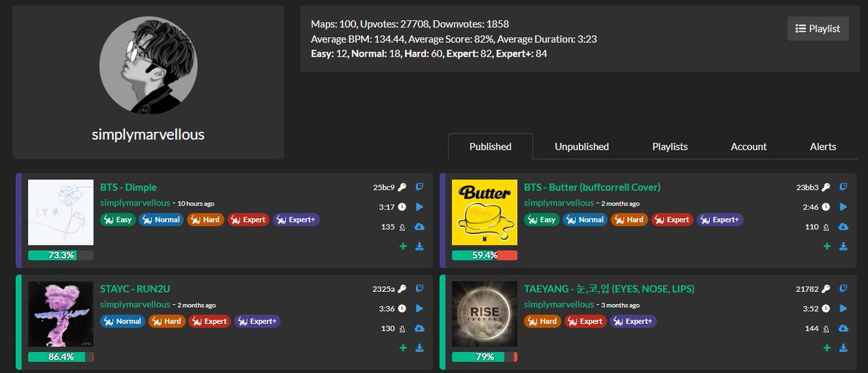Click Twitch icon on TAEYANG card
Image resolution: width=868 pixels, height=373 pixels.
tap(843, 288)
